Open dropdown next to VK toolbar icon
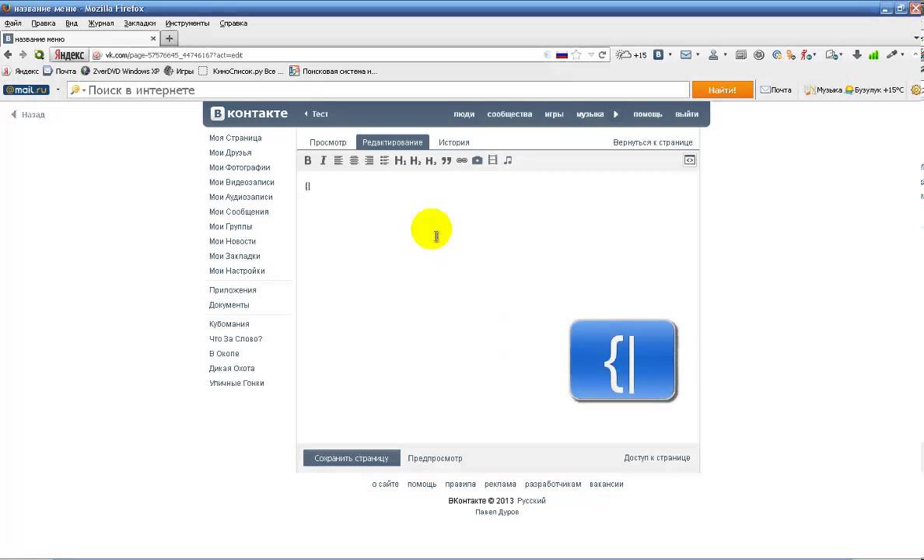The image size is (924, 560). pyautogui.click(x=670, y=54)
